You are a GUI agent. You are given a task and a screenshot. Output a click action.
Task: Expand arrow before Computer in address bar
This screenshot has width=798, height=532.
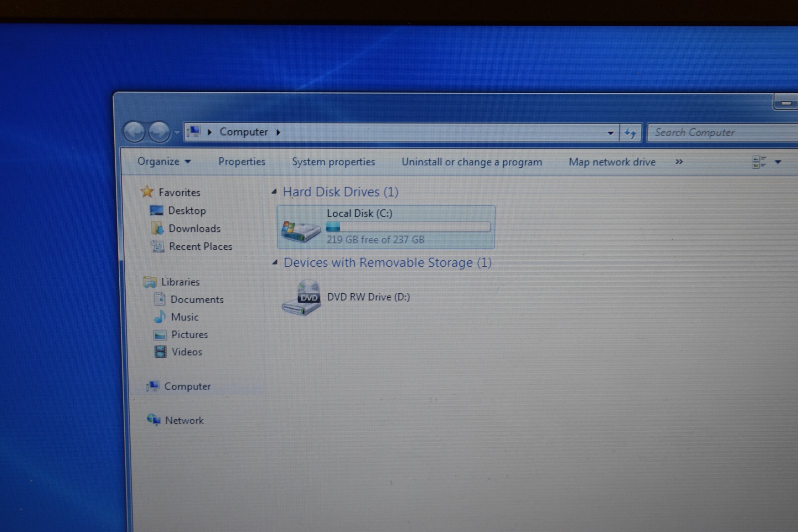(x=209, y=132)
